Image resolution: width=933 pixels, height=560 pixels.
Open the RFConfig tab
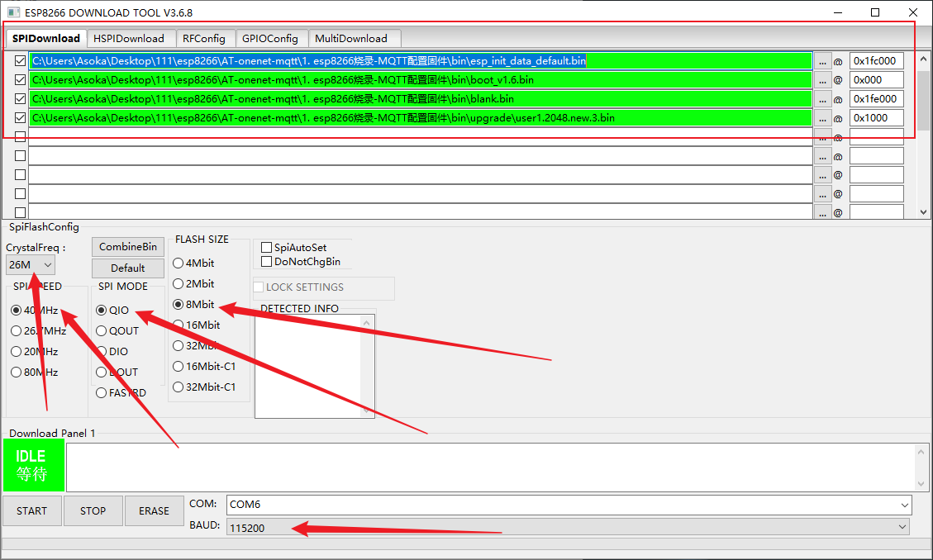coord(205,39)
